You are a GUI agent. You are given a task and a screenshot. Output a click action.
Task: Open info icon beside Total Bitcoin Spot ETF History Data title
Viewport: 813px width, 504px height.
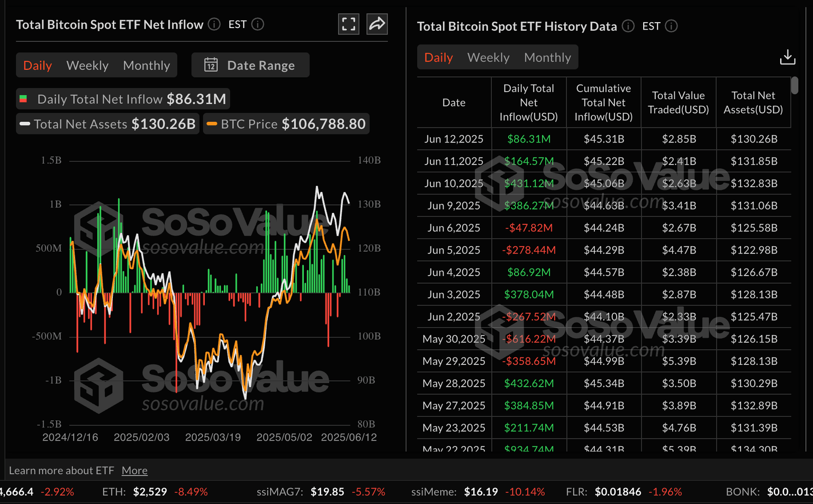[x=628, y=26]
